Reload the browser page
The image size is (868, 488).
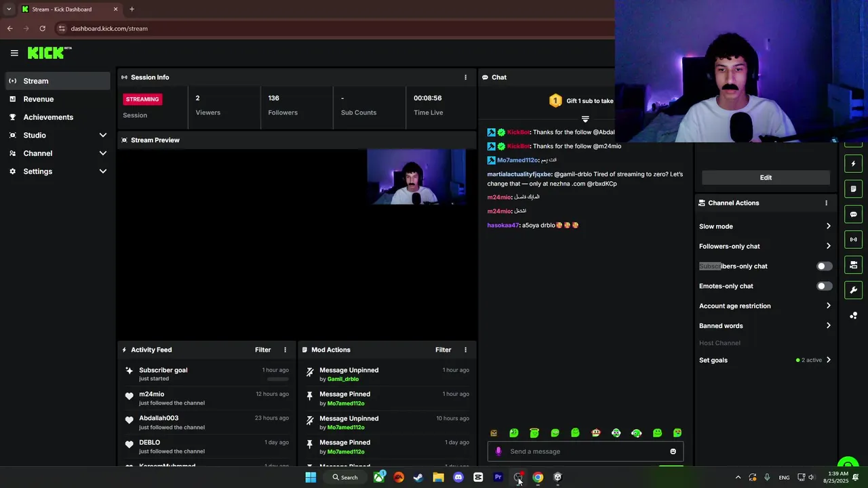pos(42,28)
